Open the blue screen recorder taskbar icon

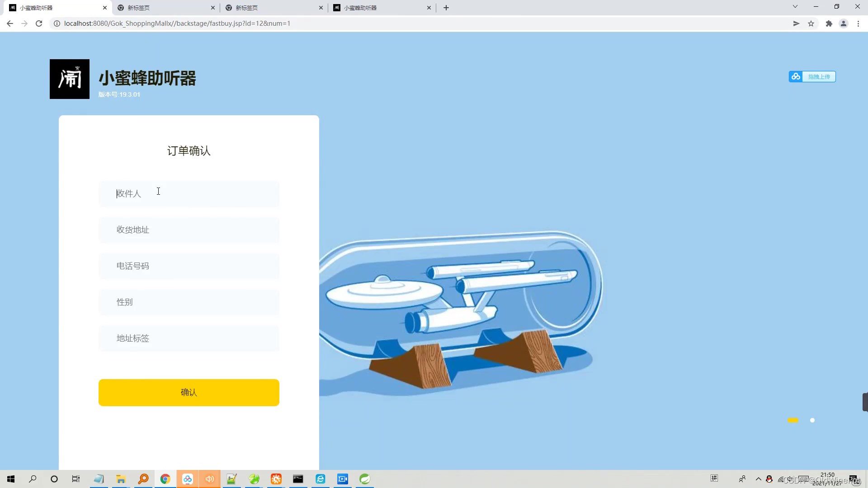(343, 479)
